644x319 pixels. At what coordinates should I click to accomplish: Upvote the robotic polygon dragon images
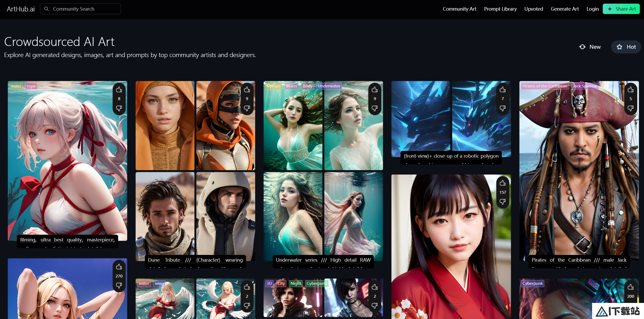point(503,90)
